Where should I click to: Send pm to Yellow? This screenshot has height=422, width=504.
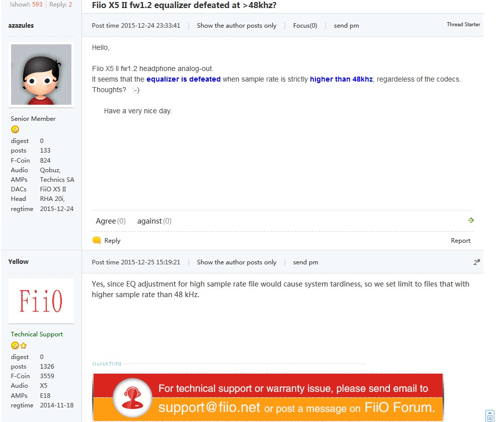pos(305,262)
